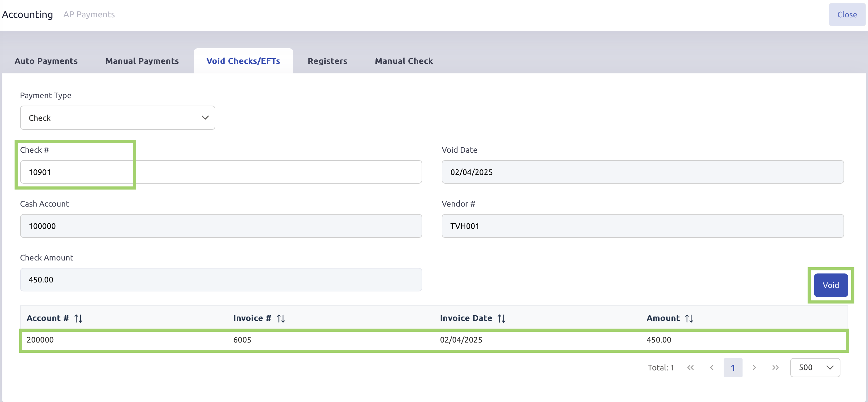
Task: Click the Close button
Action: [x=846, y=15]
